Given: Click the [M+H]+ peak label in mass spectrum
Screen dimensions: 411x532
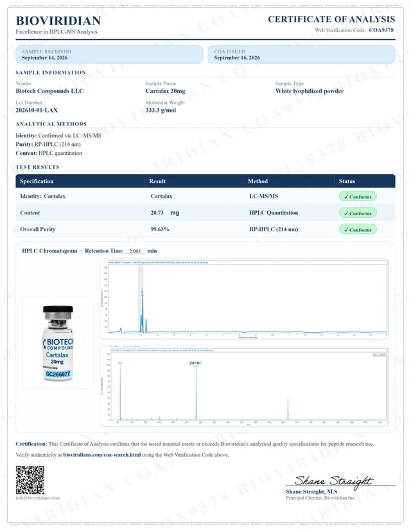Looking at the screenshot, I should tap(195, 363).
